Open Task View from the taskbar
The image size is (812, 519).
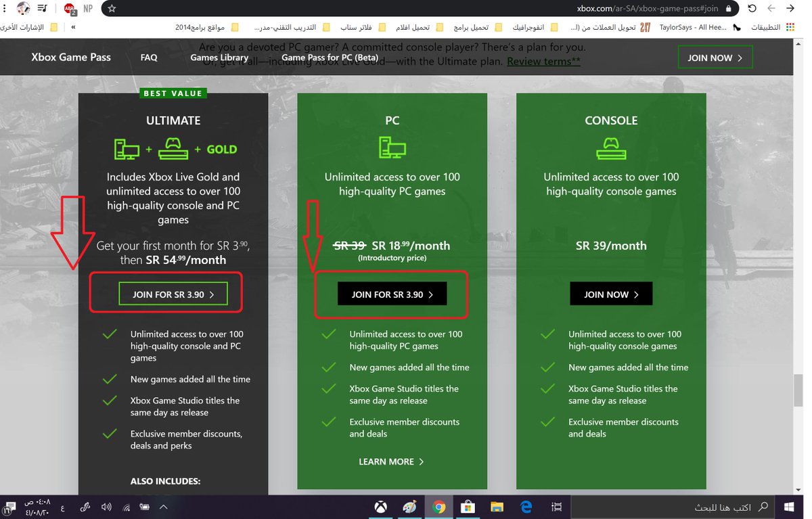coord(557,507)
